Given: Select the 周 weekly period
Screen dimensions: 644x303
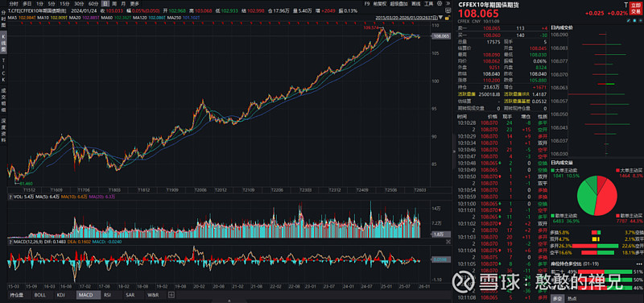Looking at the screenshot, I should click(114, 3).
